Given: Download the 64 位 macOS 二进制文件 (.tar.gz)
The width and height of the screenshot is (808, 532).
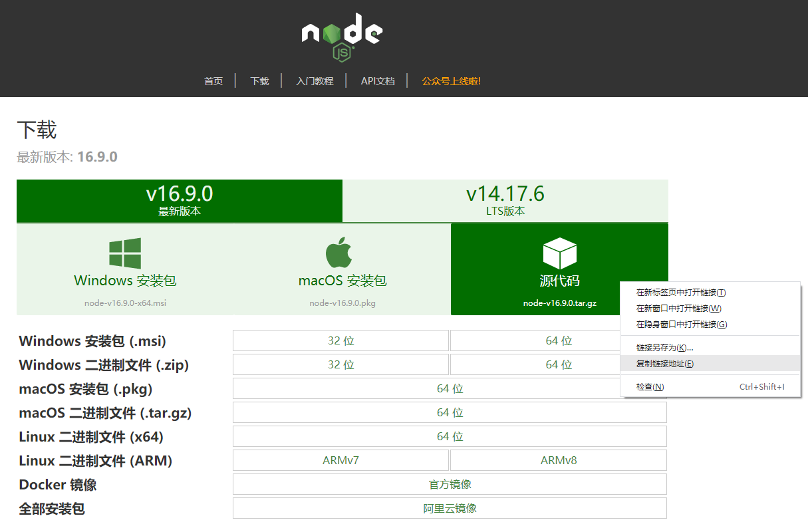Looking at the screenshot, I should click(450, 412).
